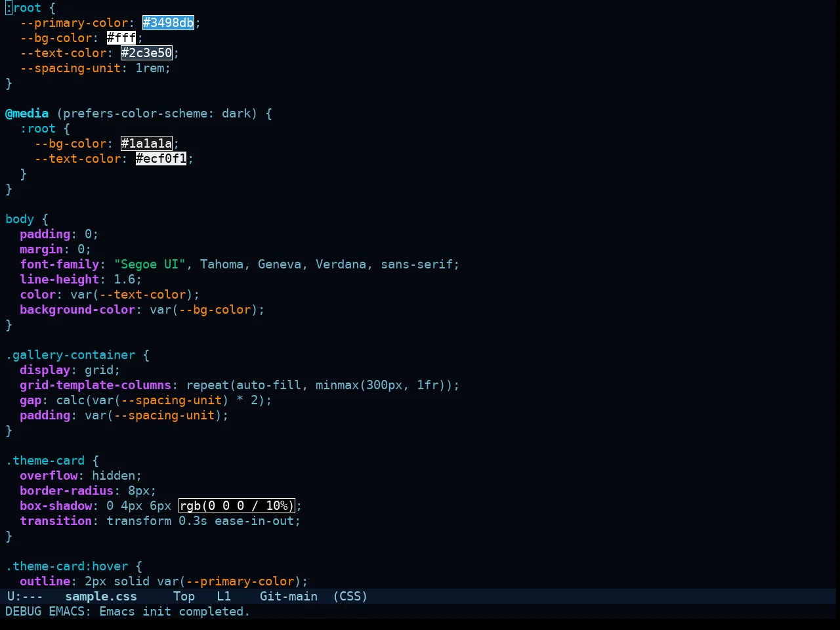The image size is (840, 630).
Task: Click the .gallery-container selector
Action: click(x=70, y=355)
